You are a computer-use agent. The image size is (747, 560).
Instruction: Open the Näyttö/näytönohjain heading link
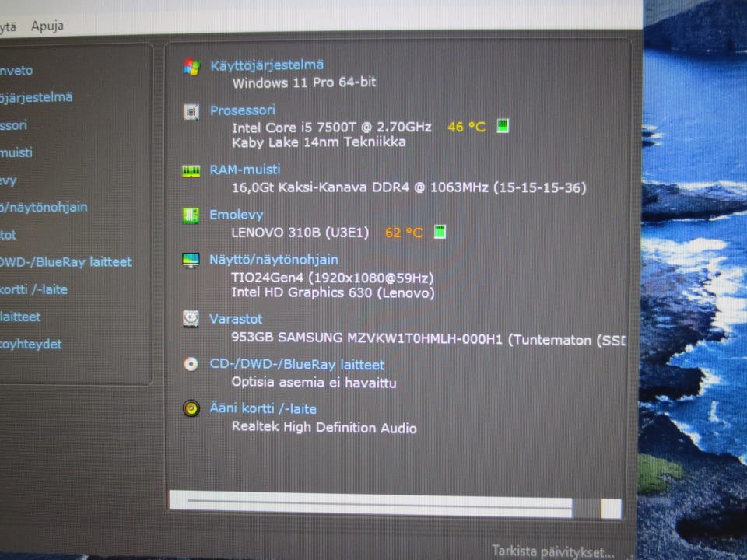click(x=274, y=260)
